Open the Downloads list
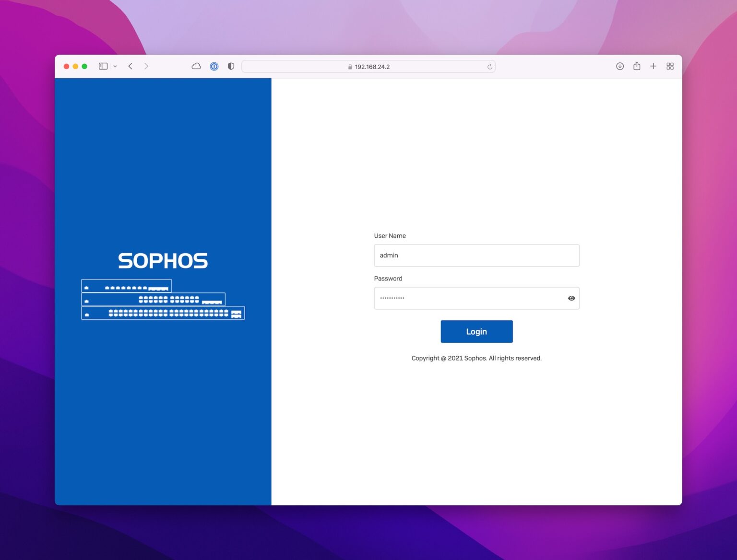This screenshot has width=737, height=560. (620, 66)
